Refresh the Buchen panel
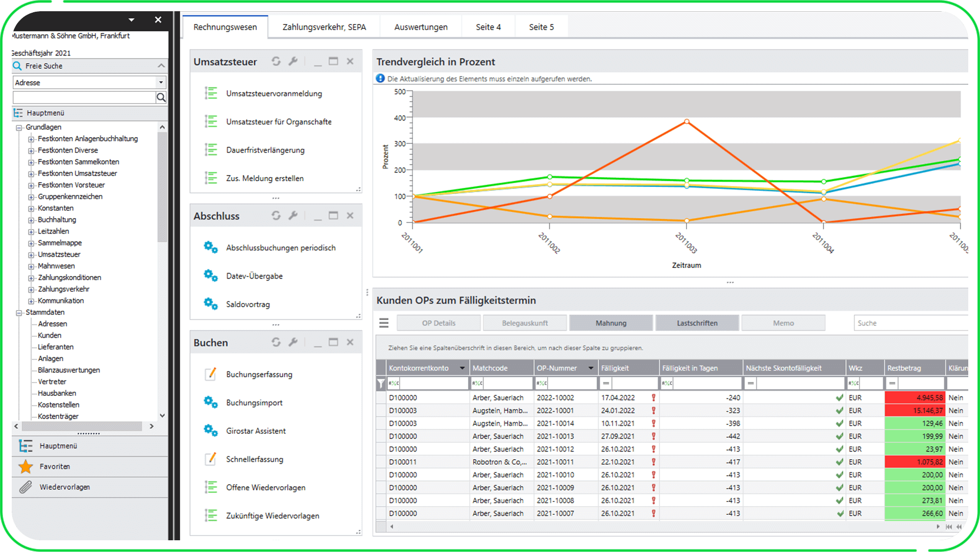Image resolution: width=980 pixels, height=552 pixels. click(x=276, y=342)
